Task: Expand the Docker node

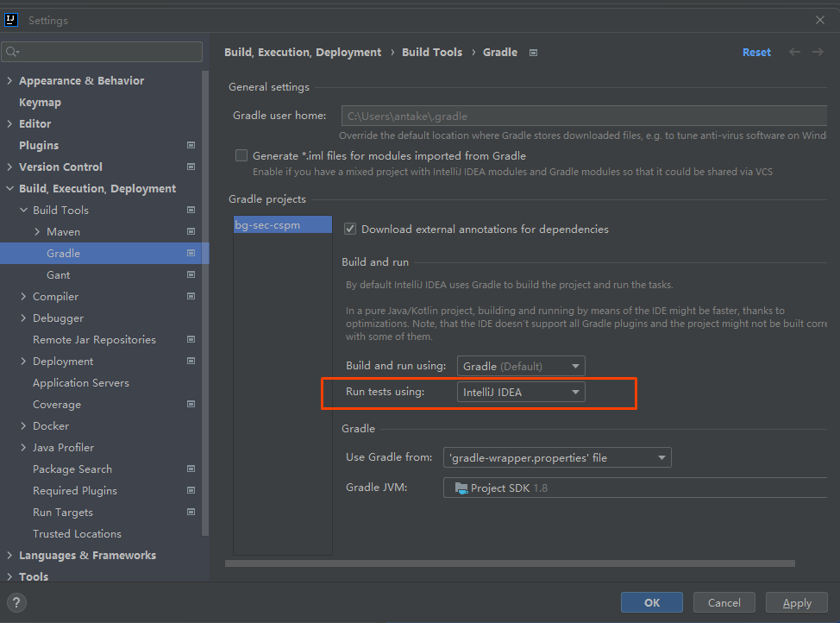Action: coord(23,425)
